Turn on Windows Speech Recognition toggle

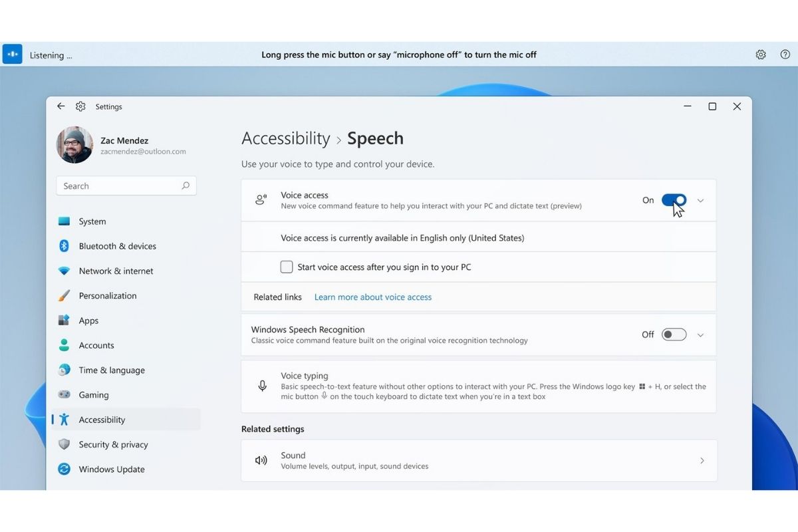pos(674,334)
